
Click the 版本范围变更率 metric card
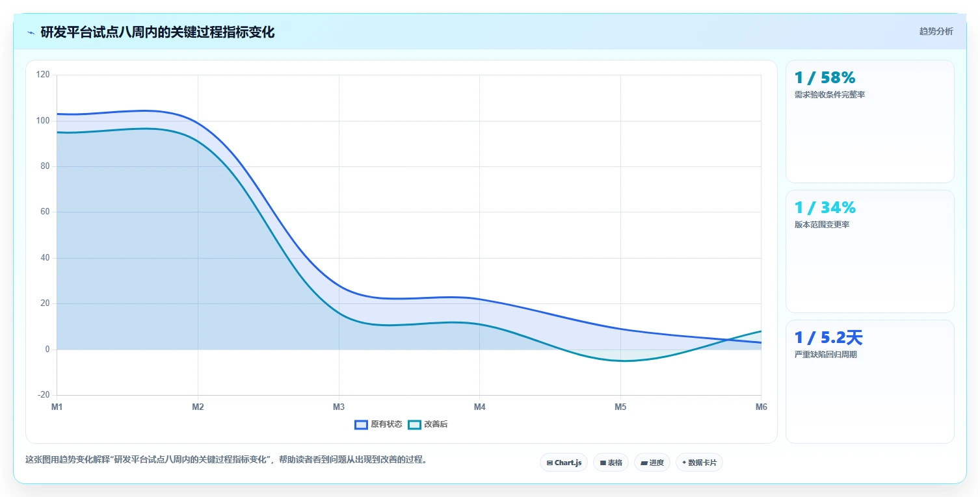[870, 251]
